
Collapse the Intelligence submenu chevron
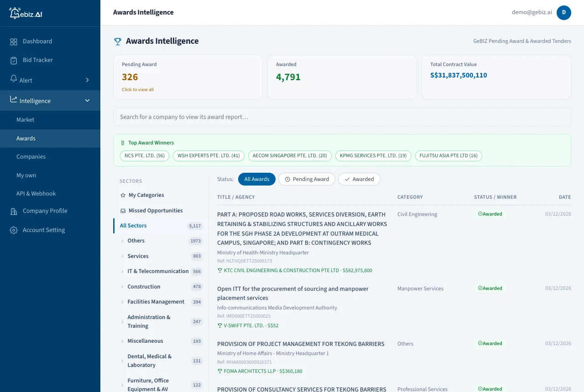(87, 101)
